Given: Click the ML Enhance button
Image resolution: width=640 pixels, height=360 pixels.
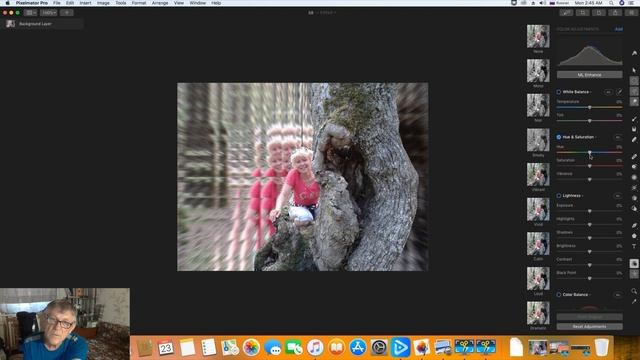Looking at the screenshot, I should pos(589,75).
